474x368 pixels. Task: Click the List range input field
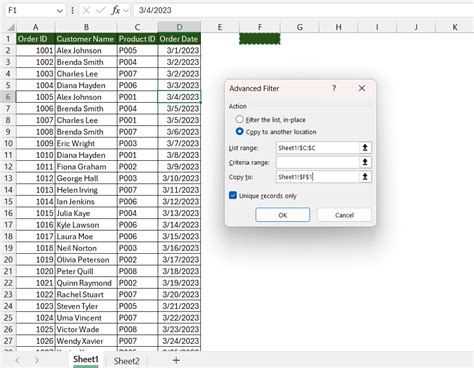pyautogui.click(x=318, y=148)
